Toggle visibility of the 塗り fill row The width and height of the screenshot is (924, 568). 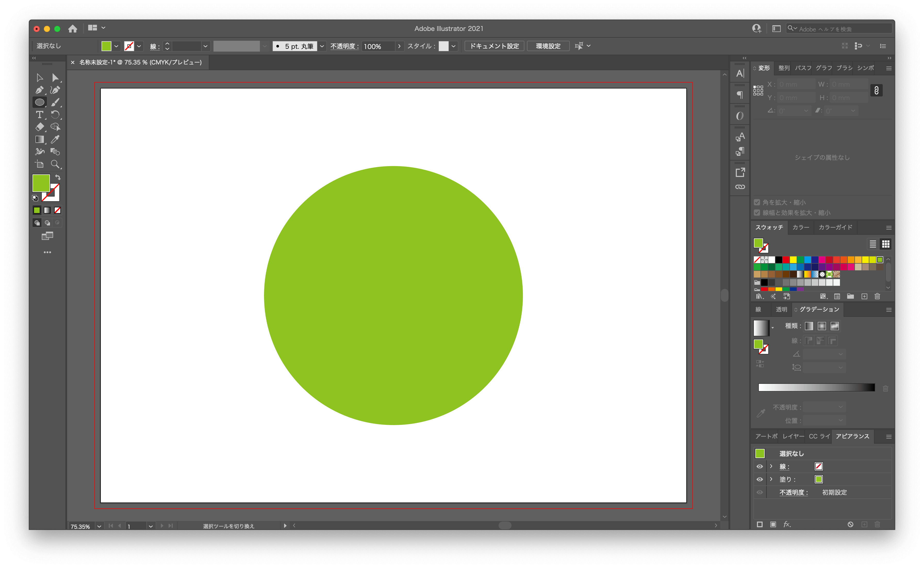tap(759, 479)
